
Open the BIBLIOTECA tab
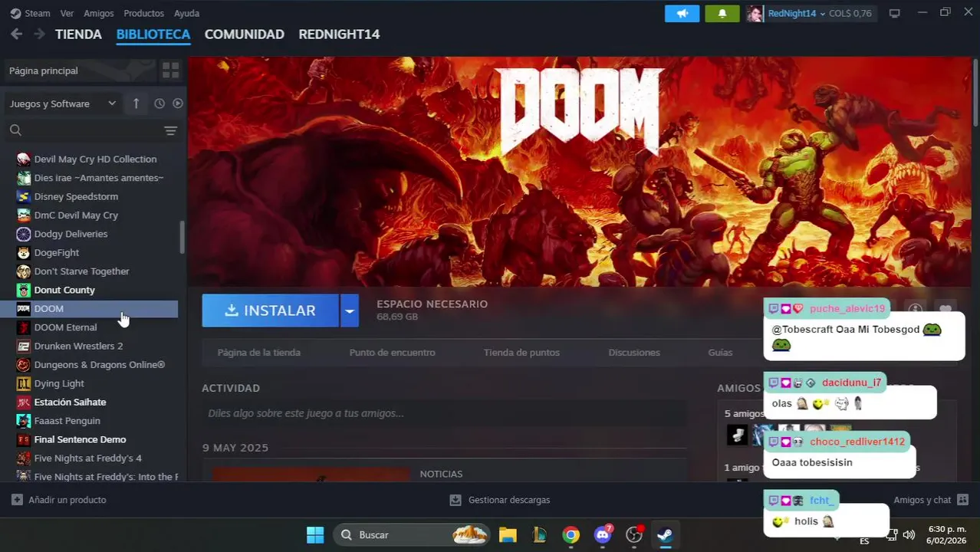pos(153,34)
